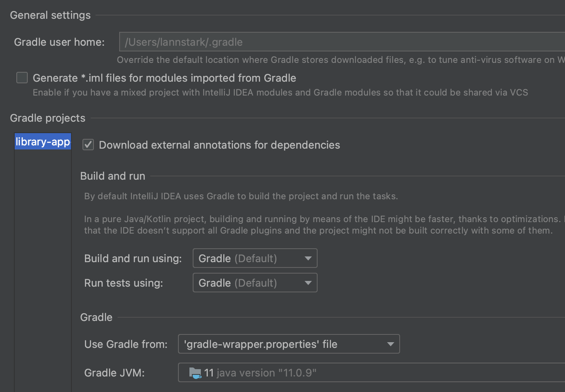
Task: Open the Run tests using dropdown
Action: (x=255, y=283)
